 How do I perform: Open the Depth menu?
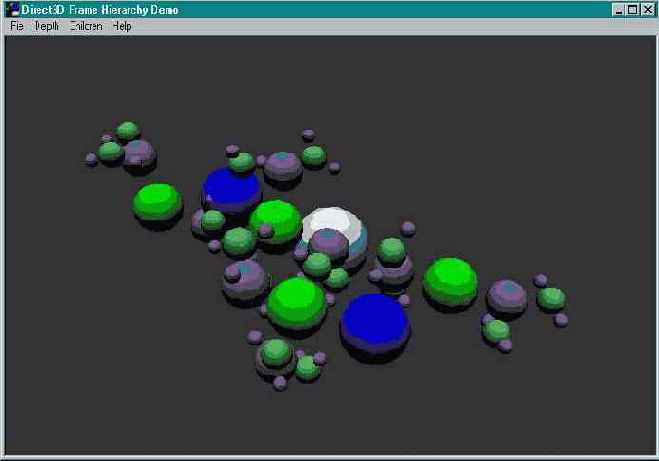(47, 26)
